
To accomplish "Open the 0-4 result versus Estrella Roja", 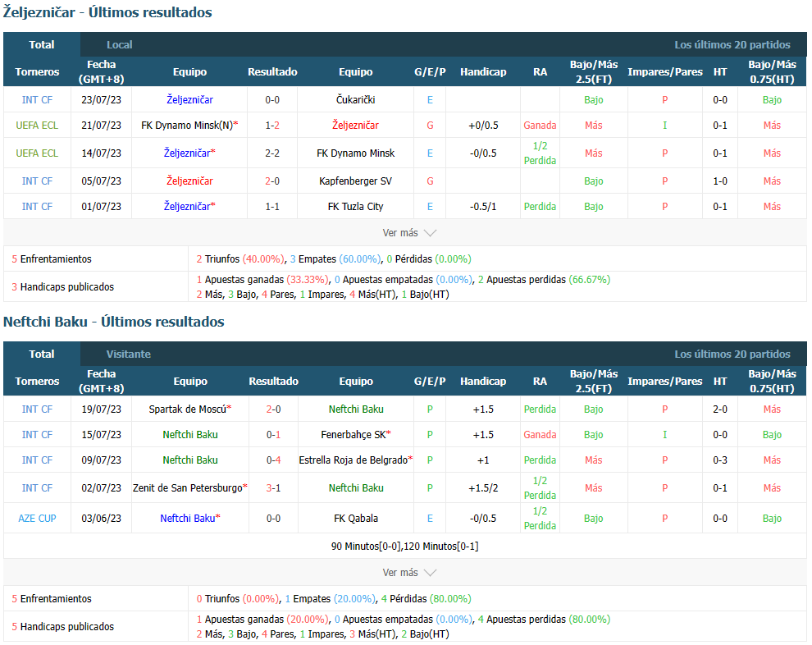I will (273, 460).
